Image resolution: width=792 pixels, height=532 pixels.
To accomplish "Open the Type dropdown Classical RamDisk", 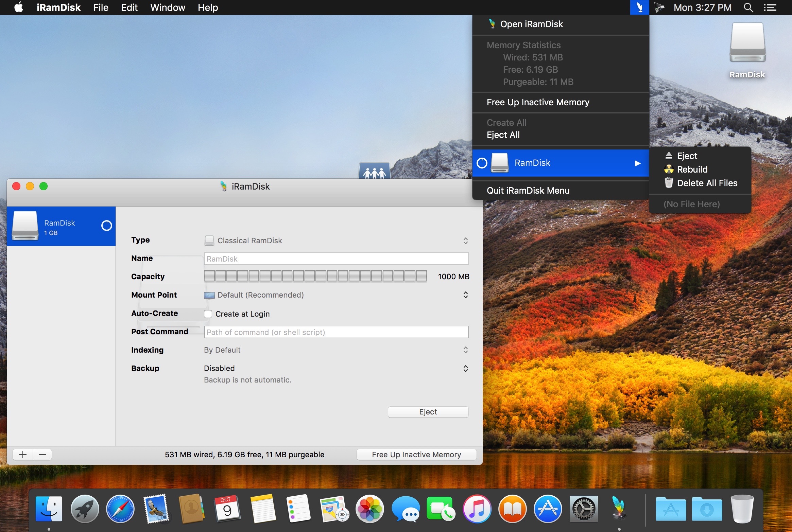I will 337,241.
